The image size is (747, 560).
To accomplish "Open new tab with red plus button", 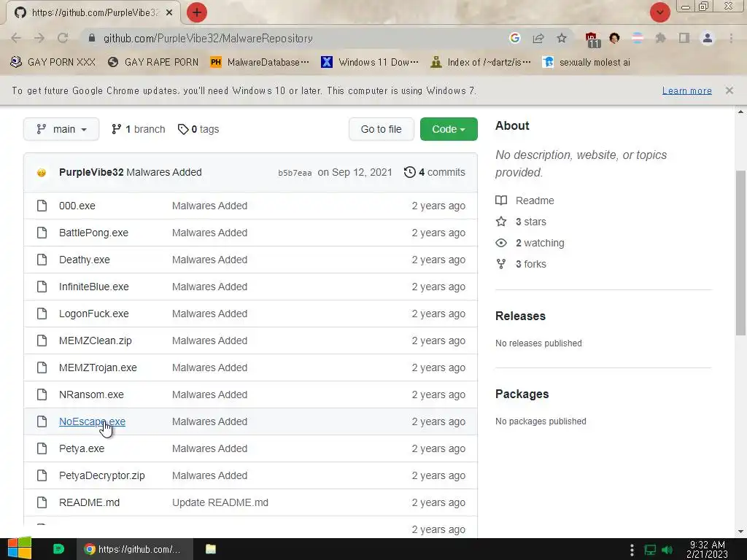I will [197, 12].
